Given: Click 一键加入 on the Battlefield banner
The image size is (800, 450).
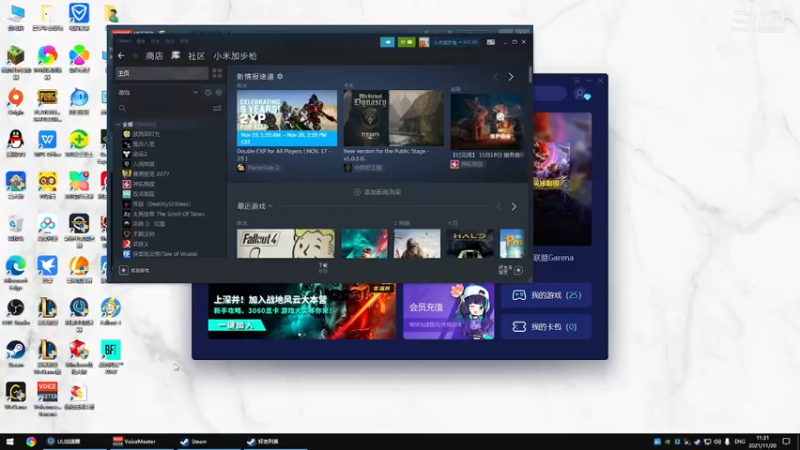Looking at the screenshot, I should tap(236, 326).
